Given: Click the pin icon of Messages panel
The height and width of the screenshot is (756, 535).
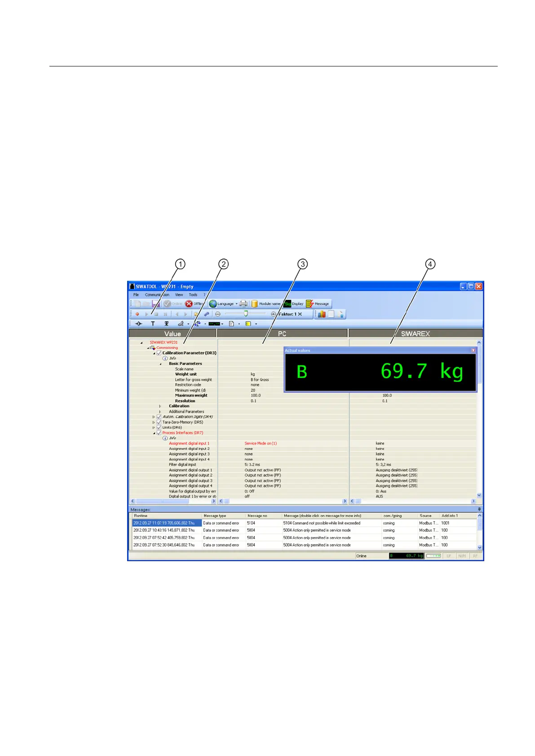Looking at the screenshot, I should (479, 509).
